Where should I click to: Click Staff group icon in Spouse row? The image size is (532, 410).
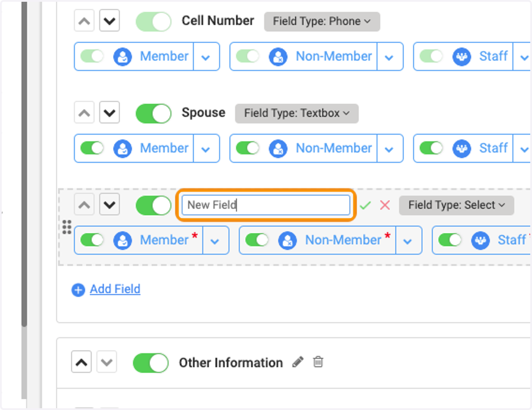[x=462, y=149]
